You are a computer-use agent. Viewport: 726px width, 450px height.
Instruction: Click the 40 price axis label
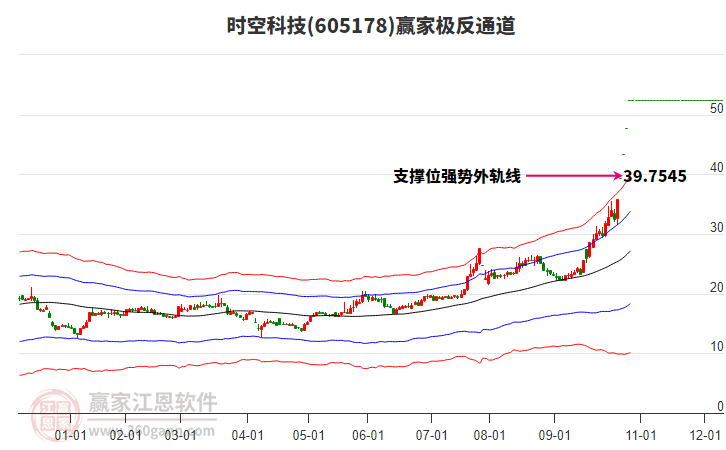coord(717,168)
